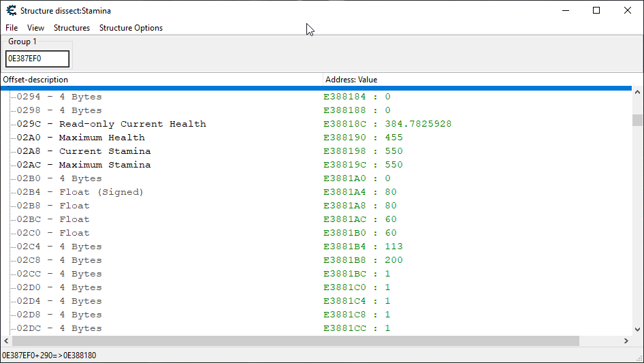Select the 02B4 Float (Signed) row

(101, 192)
